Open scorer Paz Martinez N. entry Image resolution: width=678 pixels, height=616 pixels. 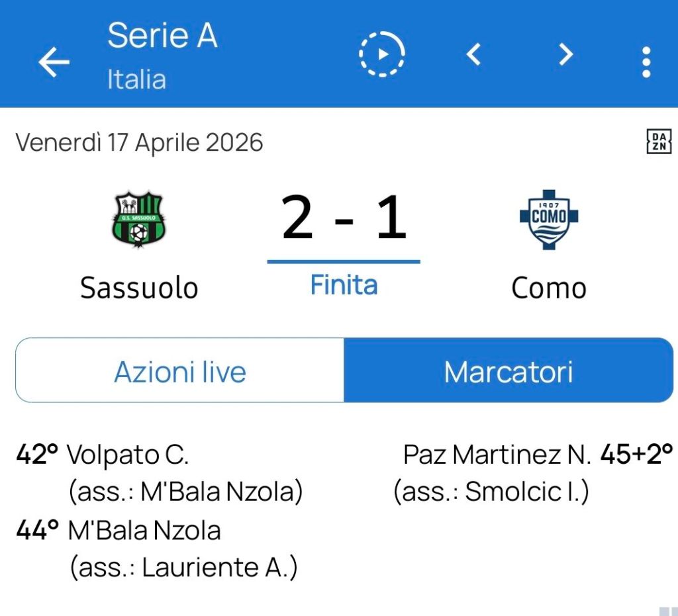[x=497, y=455]
